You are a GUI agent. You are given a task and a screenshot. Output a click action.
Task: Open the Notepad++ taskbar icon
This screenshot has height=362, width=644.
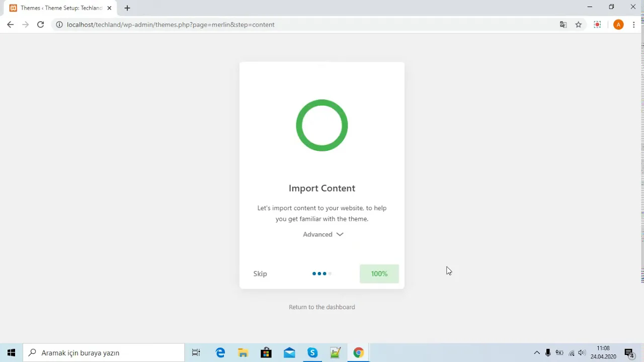(336, 353)
